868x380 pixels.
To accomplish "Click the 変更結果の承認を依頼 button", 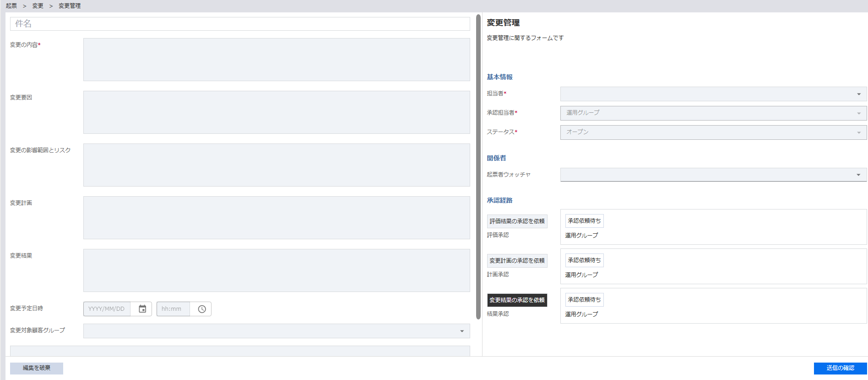I will click(517, 300).
